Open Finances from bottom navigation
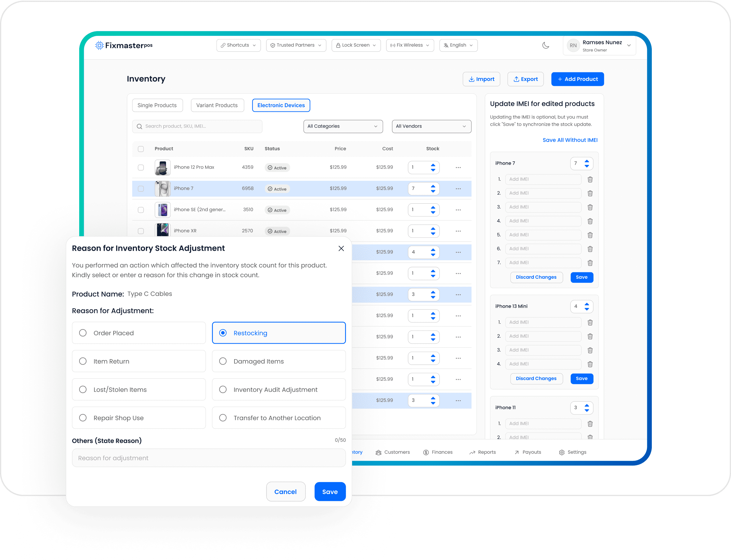731x560 pixels. [438, 452]
